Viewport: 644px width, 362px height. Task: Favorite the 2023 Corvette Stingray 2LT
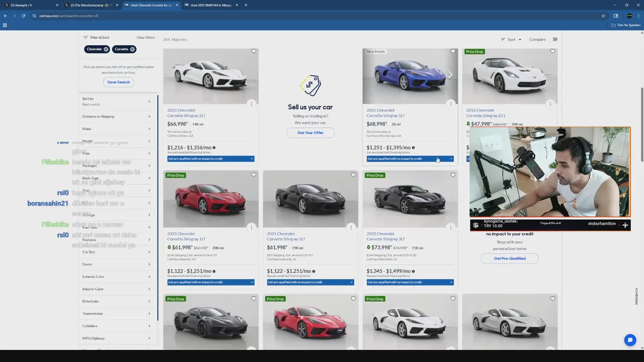[x=254, y=51]
